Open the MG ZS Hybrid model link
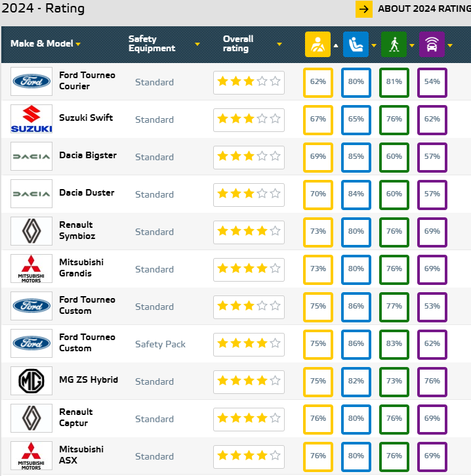Screen dimensions: 471x476 pyautogui.click(x=89, y=380)
